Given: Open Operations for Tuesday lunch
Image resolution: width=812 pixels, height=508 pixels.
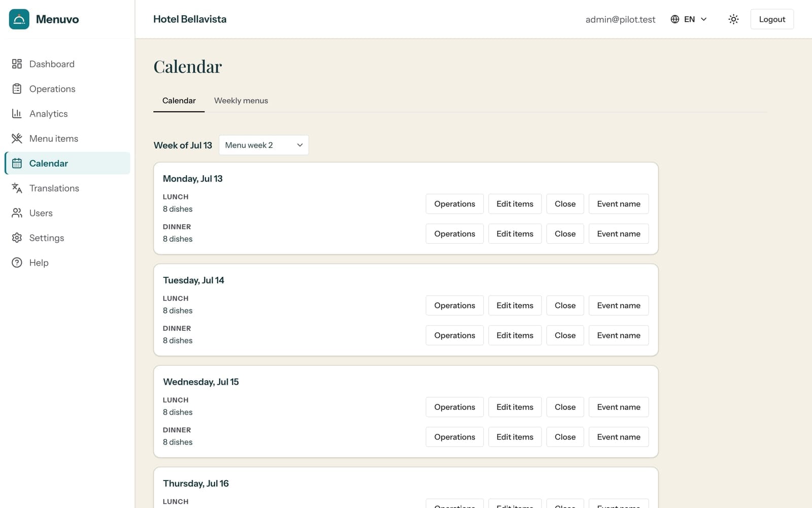Looking at the screenshot, I should click(455, 305).
